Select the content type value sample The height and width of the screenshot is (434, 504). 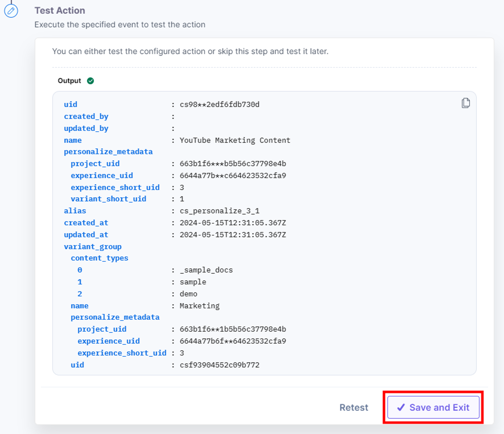(x=193, y=282)
